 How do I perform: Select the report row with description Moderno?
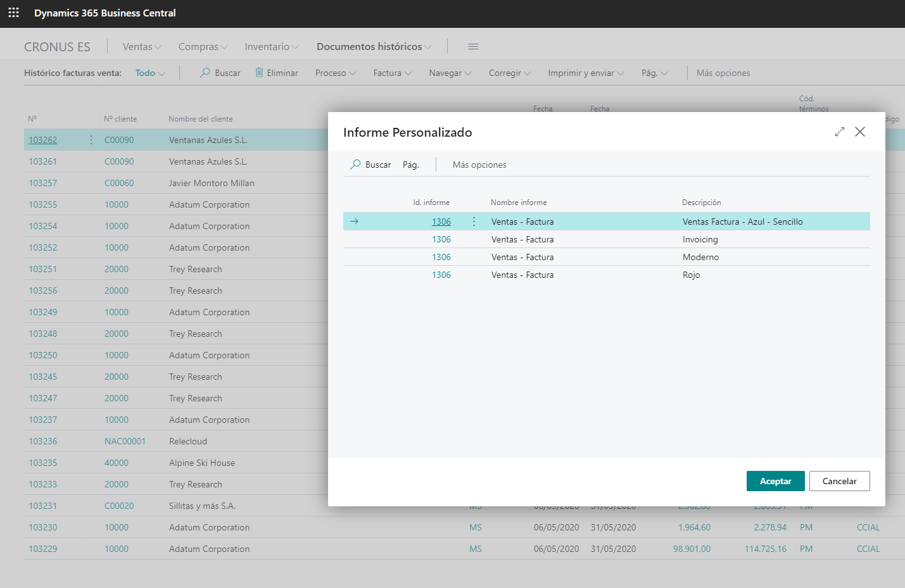[700, 257]
